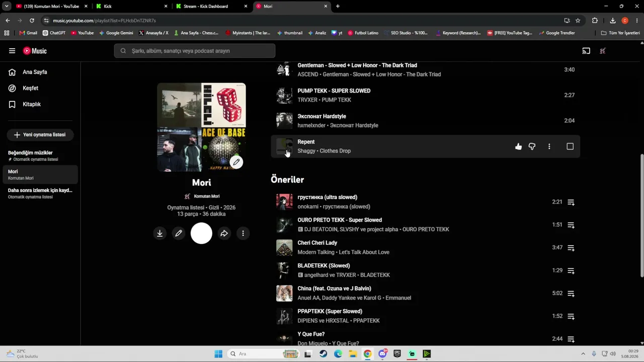Add грустинка (ultra slowed) to the playlist

click(x=571, y=202)
